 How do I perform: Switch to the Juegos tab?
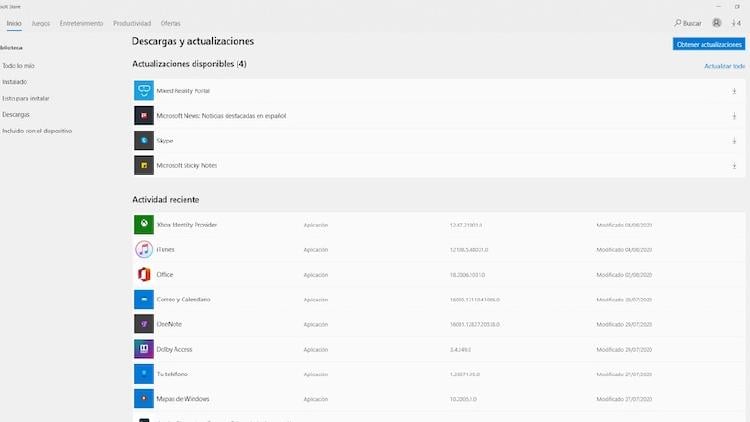tap(41, 23)
